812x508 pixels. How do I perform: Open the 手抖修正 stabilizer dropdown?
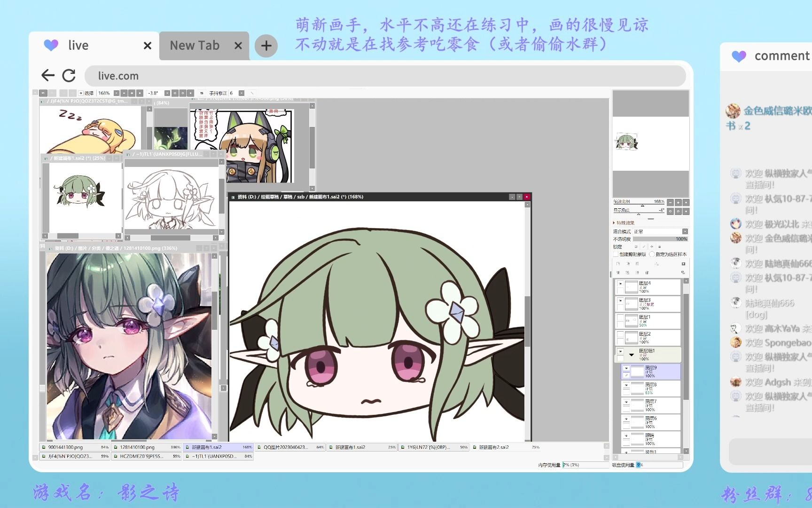(241, 93)
